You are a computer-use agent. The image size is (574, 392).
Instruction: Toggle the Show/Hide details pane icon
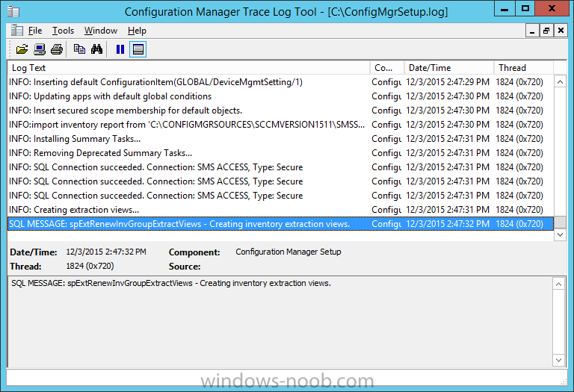[138, 49]
